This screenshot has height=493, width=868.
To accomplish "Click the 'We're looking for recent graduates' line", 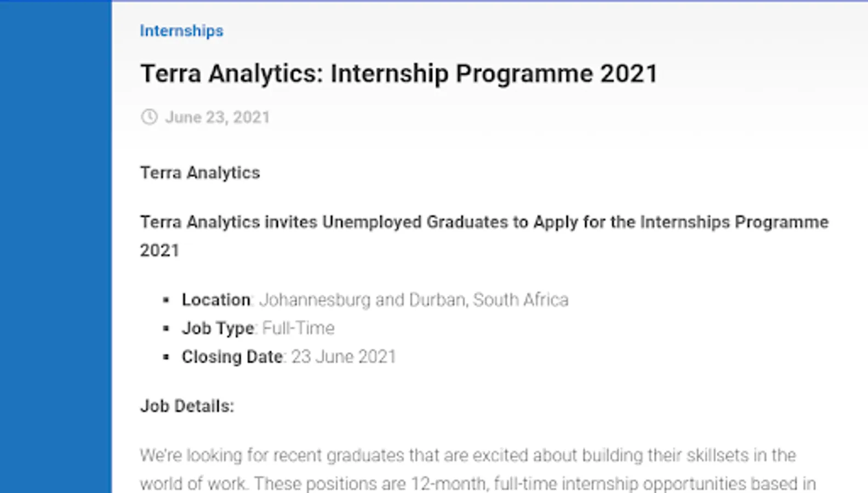I will [x=467, y=456].
